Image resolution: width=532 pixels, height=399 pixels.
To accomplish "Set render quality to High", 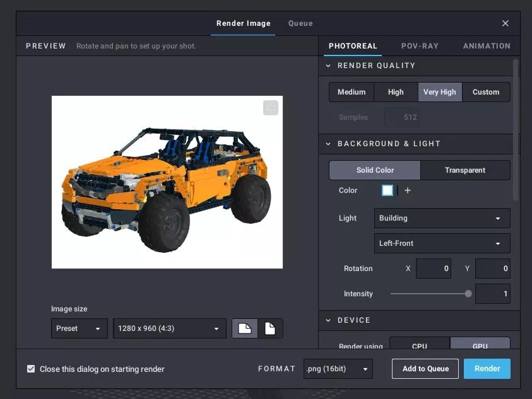I will click(x=396, y=92).
